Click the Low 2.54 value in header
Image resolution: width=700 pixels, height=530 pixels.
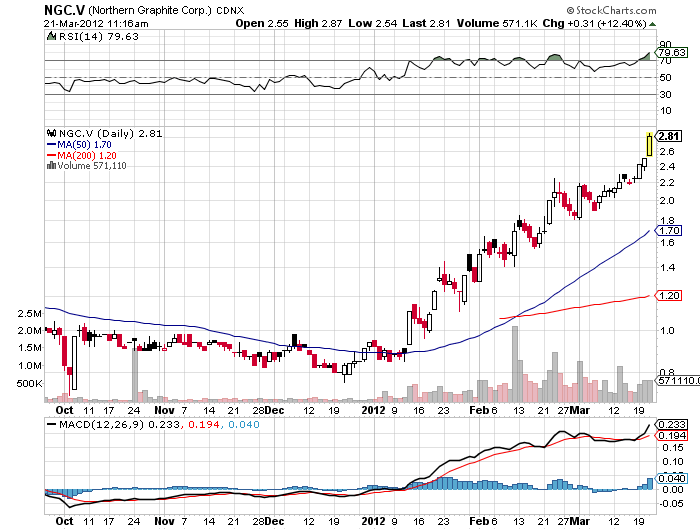(372, 23)
